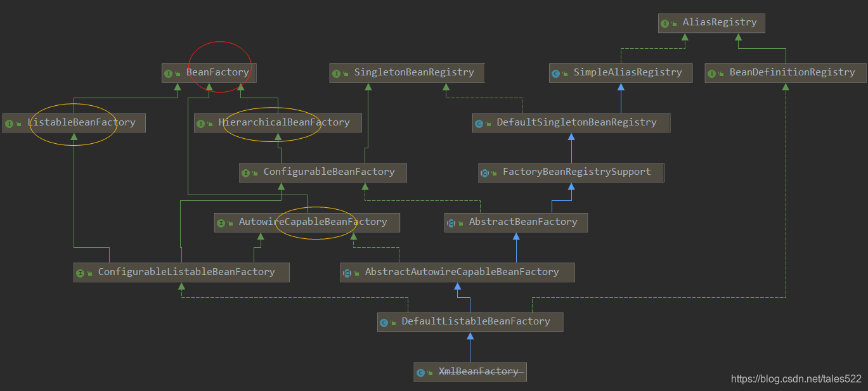Click the class icon beside DefaultListableBeanFactory
The image size is (868, 391).
click(385, 321)
